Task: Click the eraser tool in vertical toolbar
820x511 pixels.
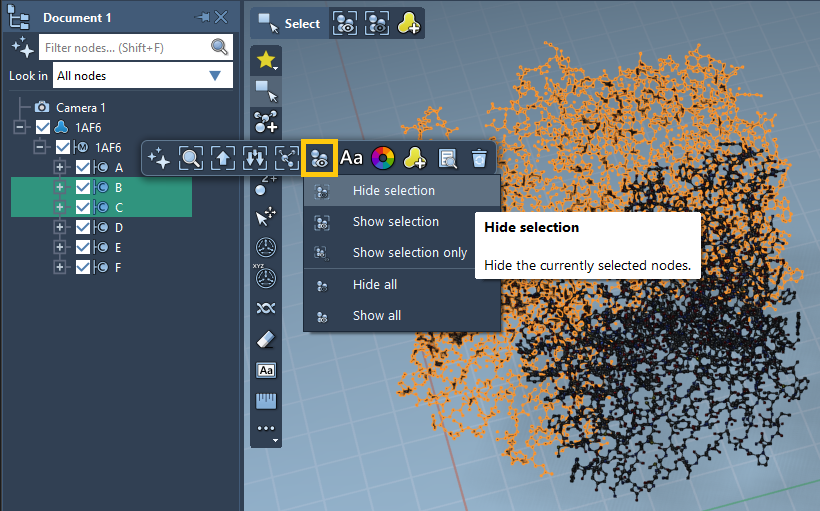Action: point(265,339)
